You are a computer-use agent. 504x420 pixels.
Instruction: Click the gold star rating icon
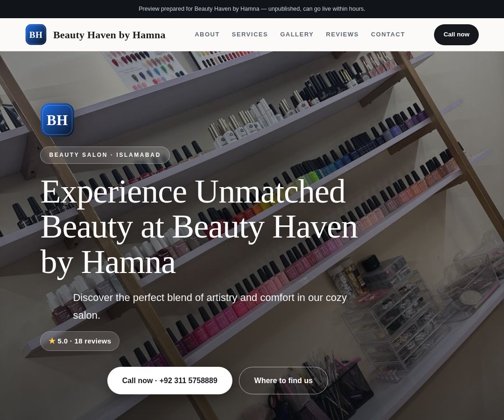point(52,341)
